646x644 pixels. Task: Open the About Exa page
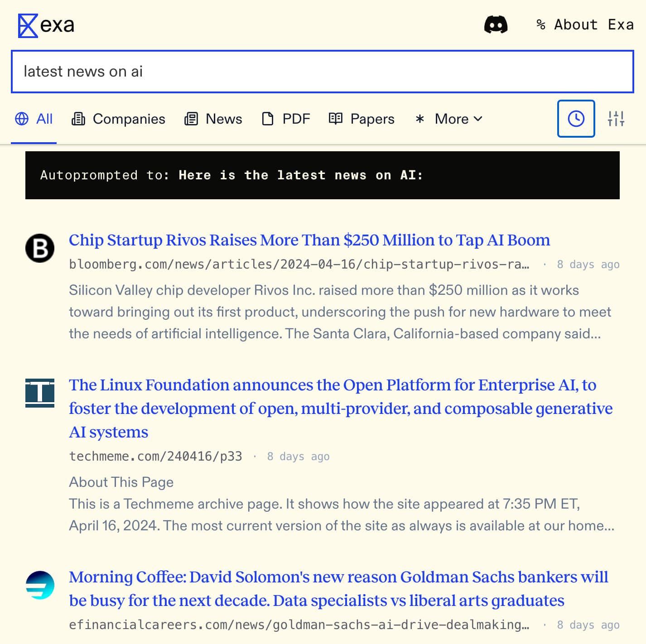coord(586,24)
